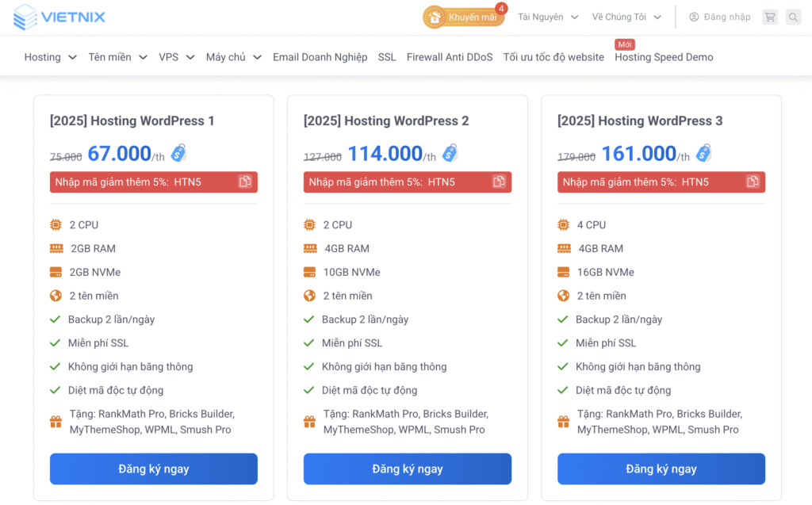This screenshot has height=505, width=812.
Task: Click price tag icon beside 161.000
Action: pyautogui.click(x=703, y=153)
